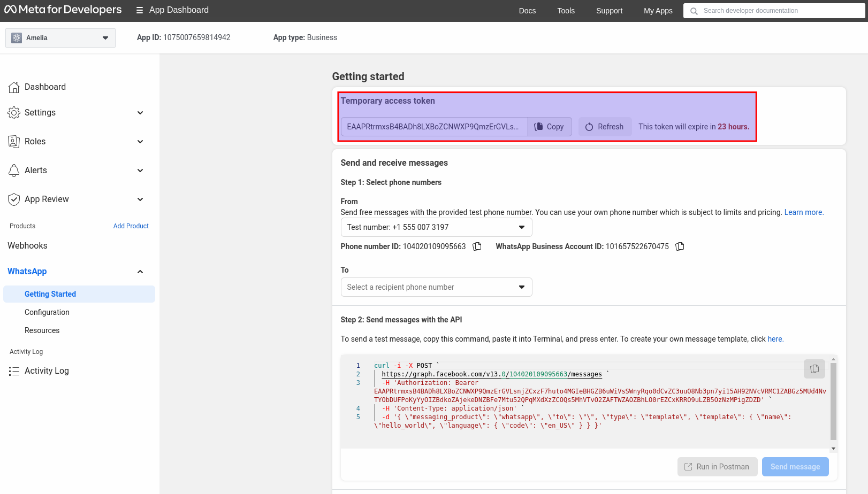Click the search developer documentation field
The width and height of the screenshot is (868, 494).
click(774, 11)
